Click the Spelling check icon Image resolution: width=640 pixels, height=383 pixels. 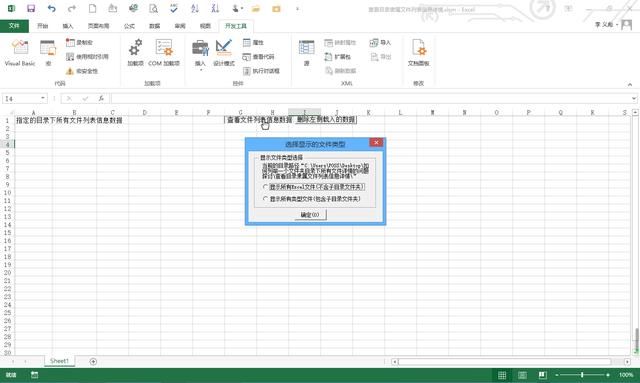174,9
